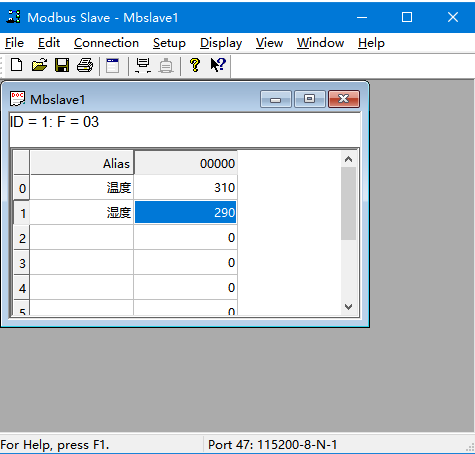Open the Connection menu

click(x=106, y=43)
